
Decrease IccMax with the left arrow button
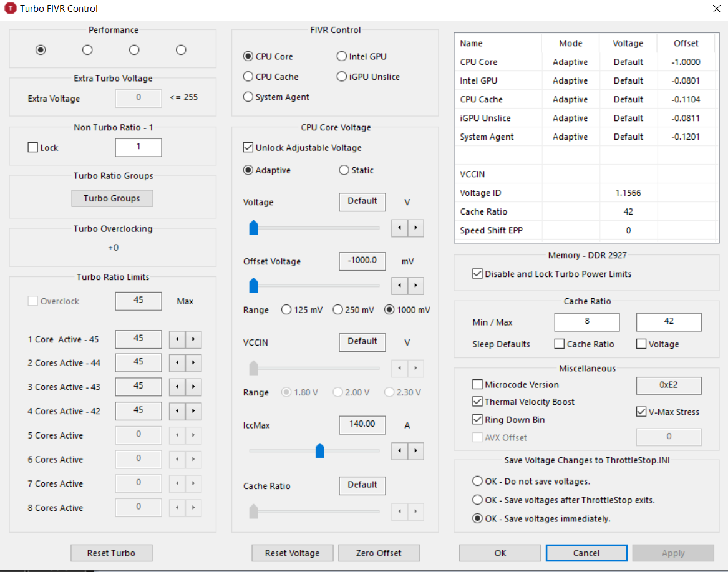click(399, 451)
